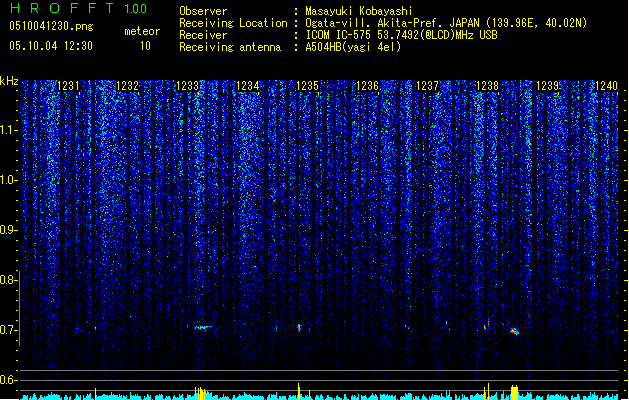The height and width of the screenshot is (400, 629).
Task: Click the yellow detection spike just before 1235
Action: (299, 391)
